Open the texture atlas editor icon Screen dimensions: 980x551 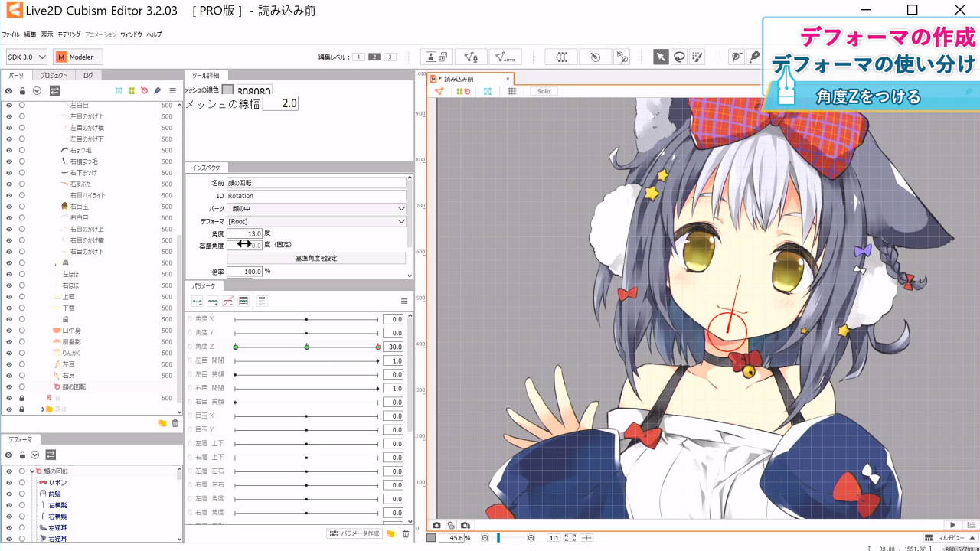coord(437,57)
